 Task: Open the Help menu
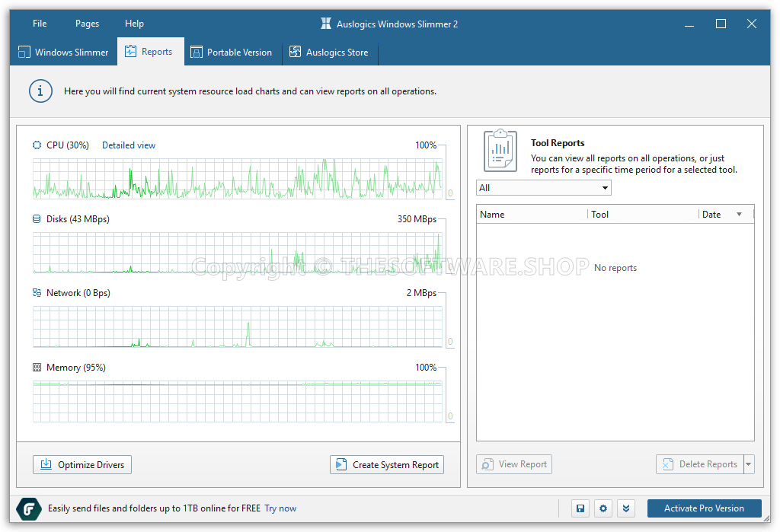134,24
